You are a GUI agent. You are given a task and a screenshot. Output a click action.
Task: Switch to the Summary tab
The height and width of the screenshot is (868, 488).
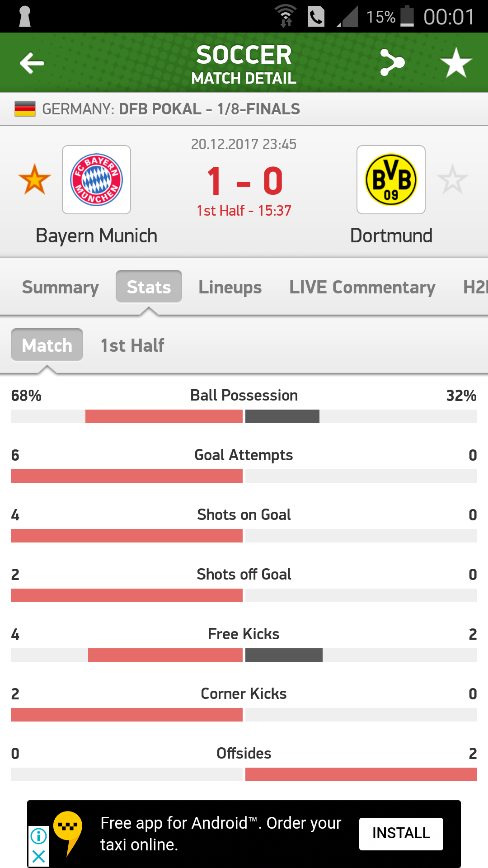click(x=61, y=287)
